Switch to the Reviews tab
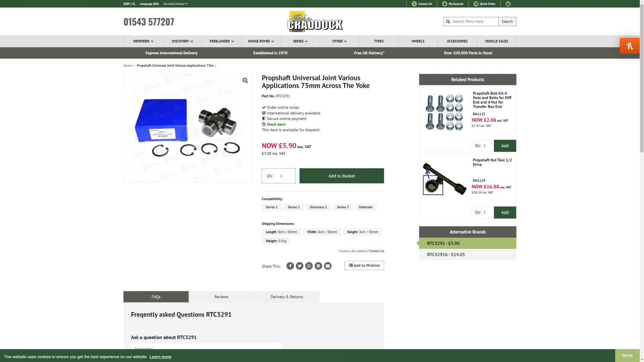The image size is (644, 362). tap(221, 297)
